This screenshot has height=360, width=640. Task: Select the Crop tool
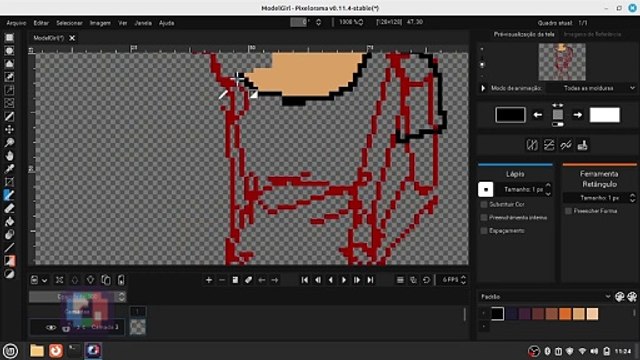[9, 182]
